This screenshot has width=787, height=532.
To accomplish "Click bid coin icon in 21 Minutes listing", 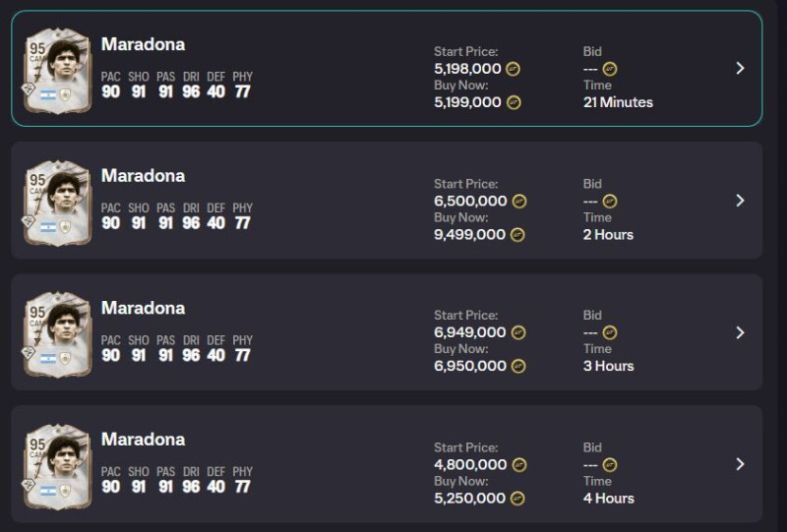I will [x=610, y=69].
